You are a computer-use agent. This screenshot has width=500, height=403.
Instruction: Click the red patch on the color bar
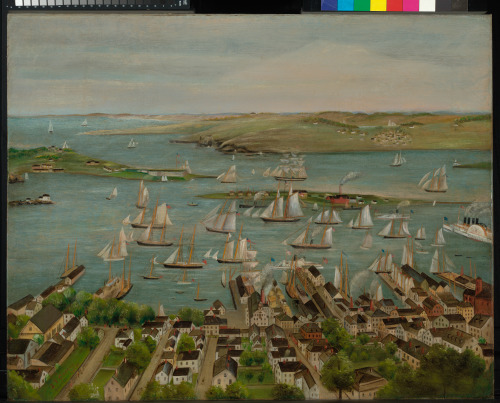[x=394, y=5]
